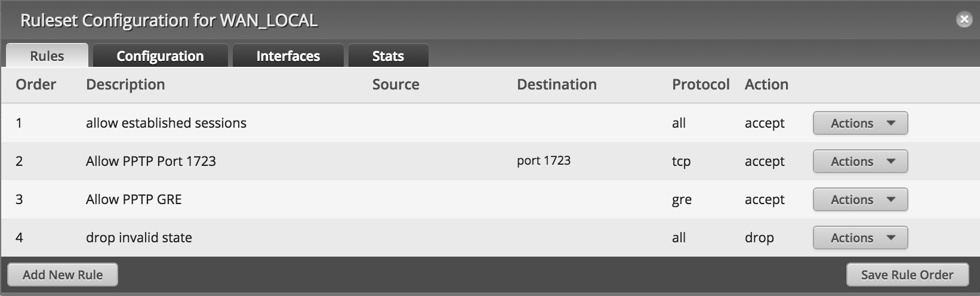This screenshot has width=980, height=296.
Task: Click the Destination column header
Action: click(x=557, y=84)
